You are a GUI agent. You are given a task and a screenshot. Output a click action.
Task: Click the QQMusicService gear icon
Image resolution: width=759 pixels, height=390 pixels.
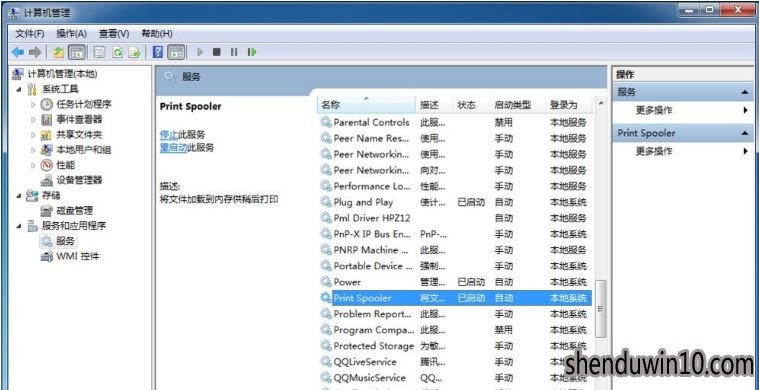[x=326, y=377]
